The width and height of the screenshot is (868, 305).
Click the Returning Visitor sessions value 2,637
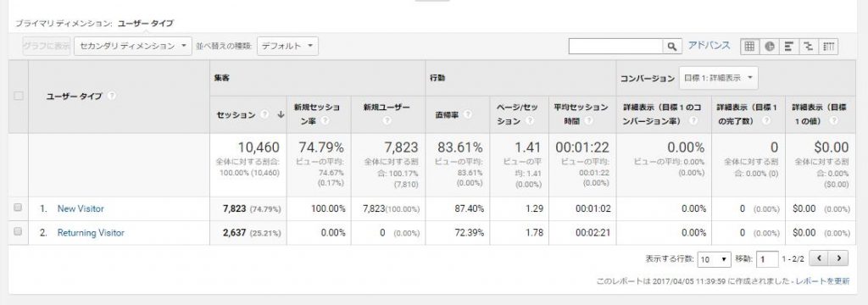click(x=234, y=233)
